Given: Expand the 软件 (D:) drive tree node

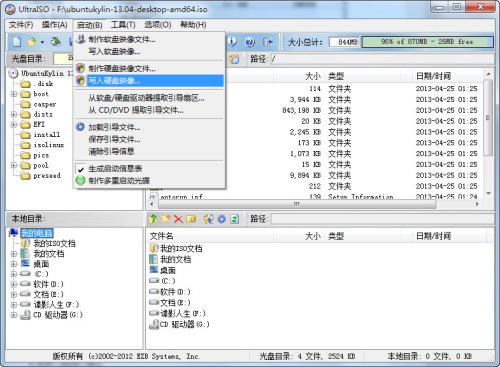Looking at the screenshot, I should [14, 285].
